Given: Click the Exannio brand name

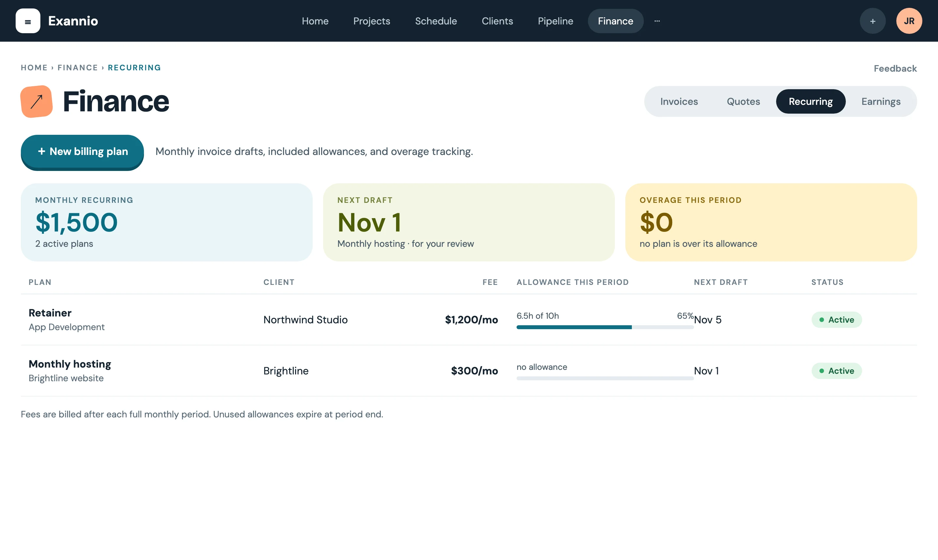Looking at the screenshot, I should 73,21.
